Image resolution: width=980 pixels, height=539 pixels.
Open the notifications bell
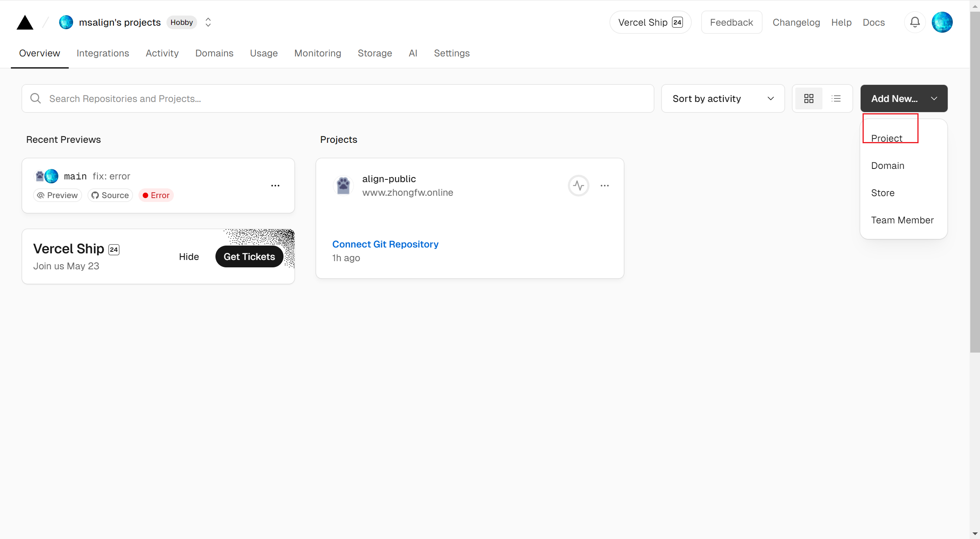(915, 22)
